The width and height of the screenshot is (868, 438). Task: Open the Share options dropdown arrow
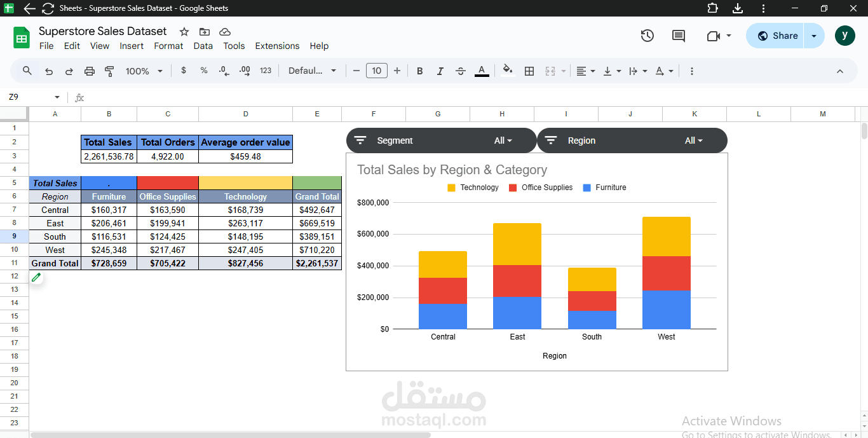coord(814,36)
